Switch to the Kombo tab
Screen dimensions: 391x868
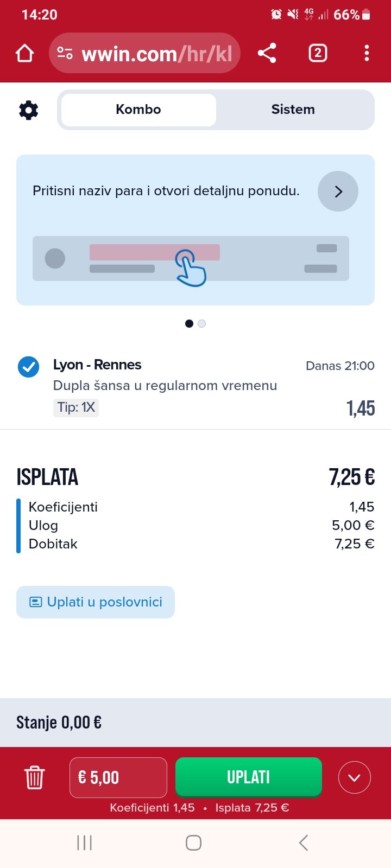point(138,110)
